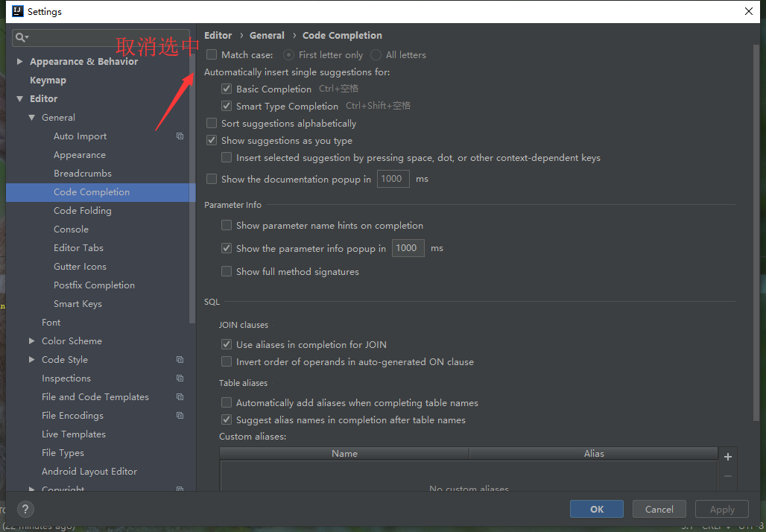Click the settings tree vertical scrollbar
This screenshot has height=532, width=766.
point(192,188)
